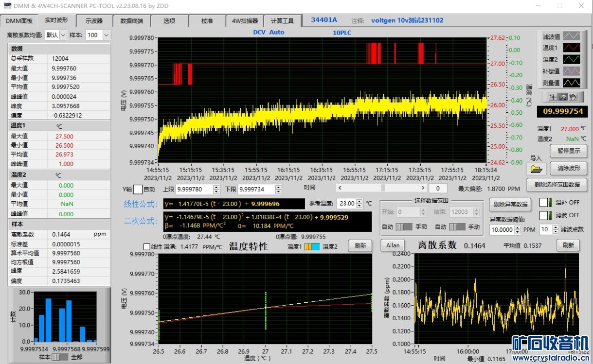Click the 温度1 red waveform legend icon
Screen dimensions: 593x364
(x=572, y=48)
